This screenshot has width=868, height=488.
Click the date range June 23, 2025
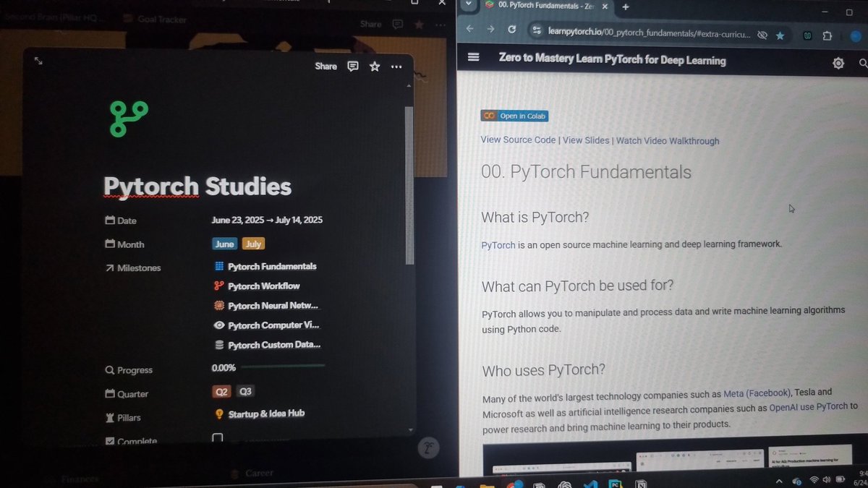click(x=267, y=221)
